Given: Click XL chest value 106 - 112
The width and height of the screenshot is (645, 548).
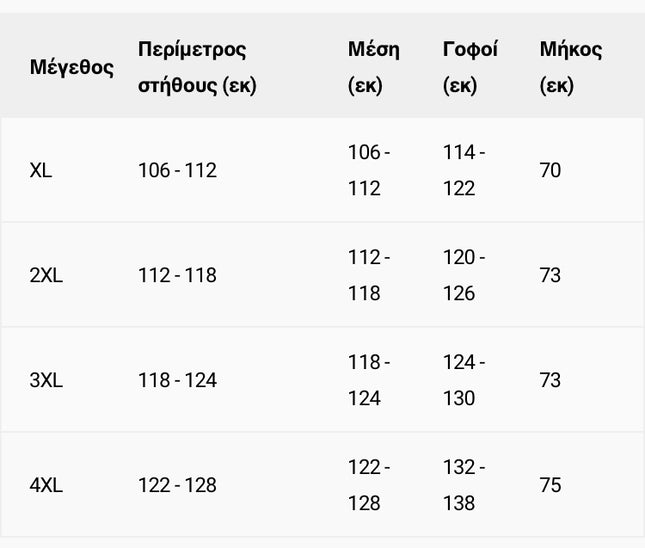Looking at the screenshot, I should pyautogui.click(x=177, y=171).
